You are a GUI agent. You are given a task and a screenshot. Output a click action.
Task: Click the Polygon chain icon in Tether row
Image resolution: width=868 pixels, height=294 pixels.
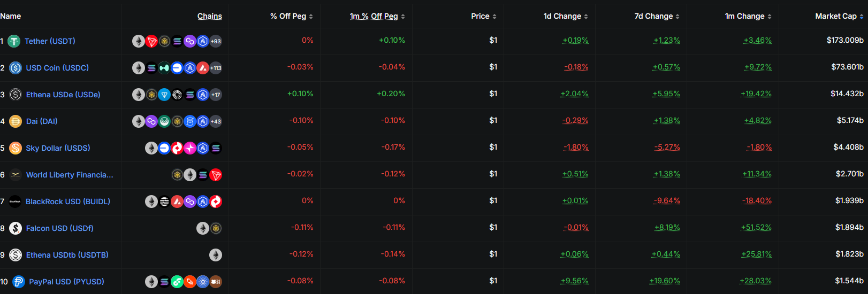click(x=190, y=41)
